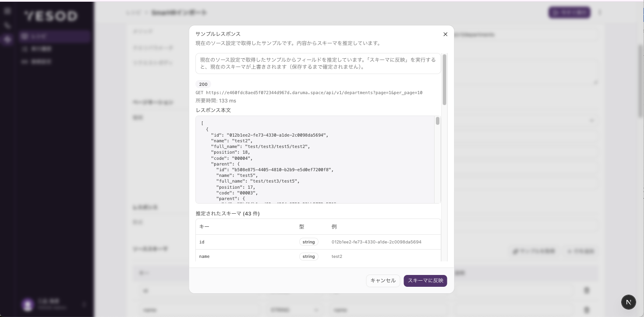Click the 型 column header

coord(301,227)
